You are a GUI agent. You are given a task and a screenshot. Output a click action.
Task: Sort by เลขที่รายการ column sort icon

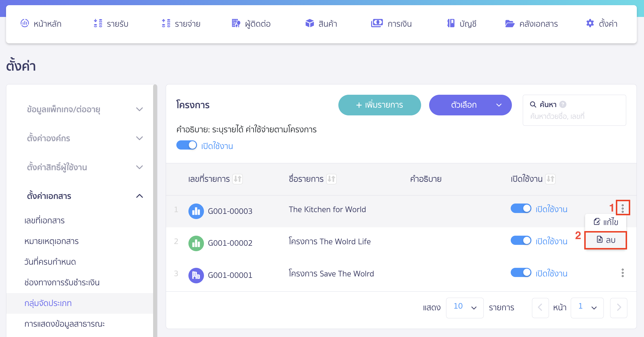click(238, 179)
